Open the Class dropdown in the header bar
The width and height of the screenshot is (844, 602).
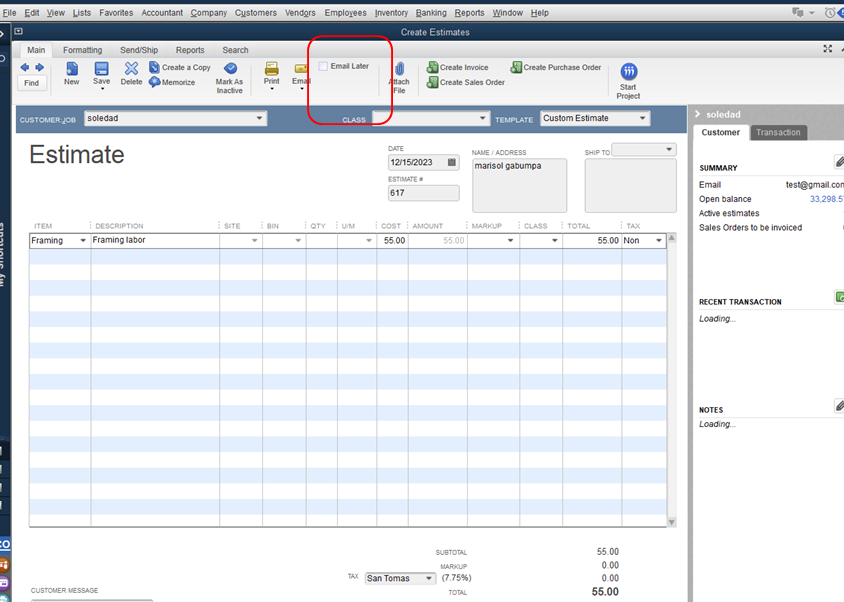click(x=482, y=118)
